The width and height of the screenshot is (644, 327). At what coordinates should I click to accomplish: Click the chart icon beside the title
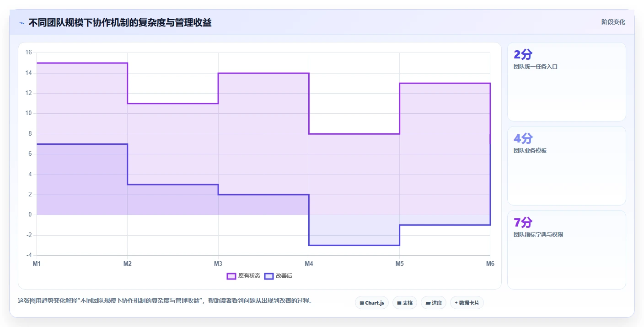click(21, 23)
